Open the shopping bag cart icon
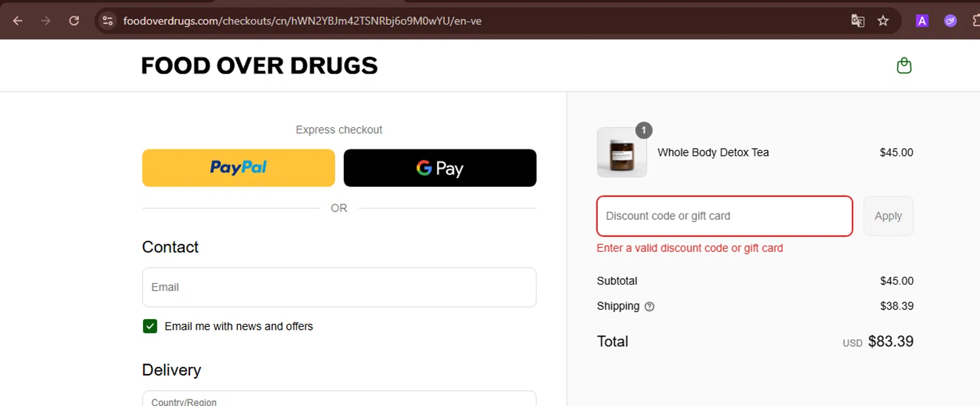This screenshot has height=406, width=980. (904, 65)
